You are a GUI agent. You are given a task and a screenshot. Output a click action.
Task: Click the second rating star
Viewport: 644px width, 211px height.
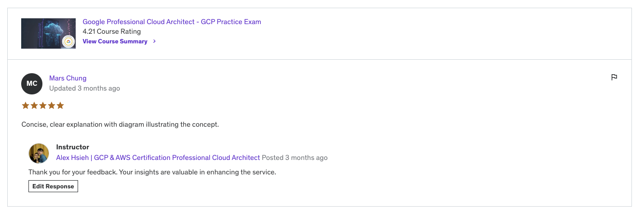(34, 105)
